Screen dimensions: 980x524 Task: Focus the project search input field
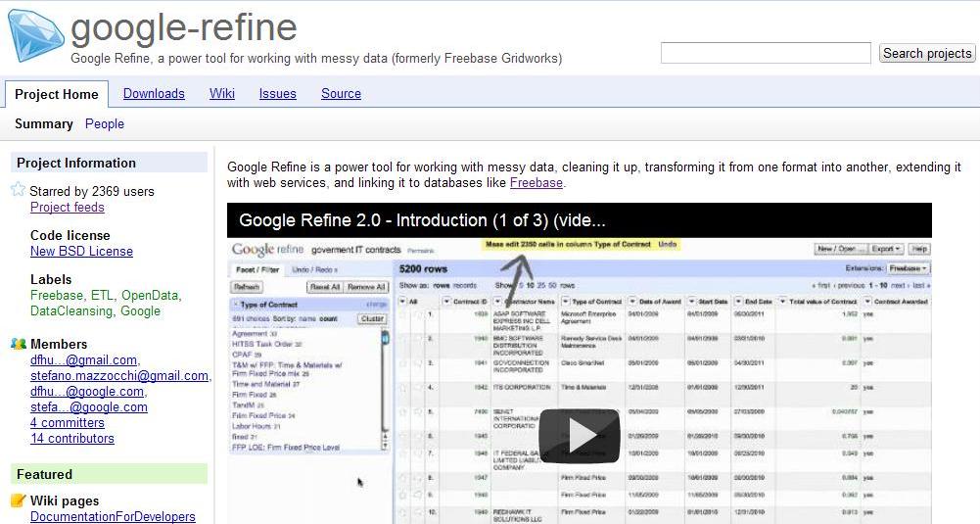click(x=766, y=53)
